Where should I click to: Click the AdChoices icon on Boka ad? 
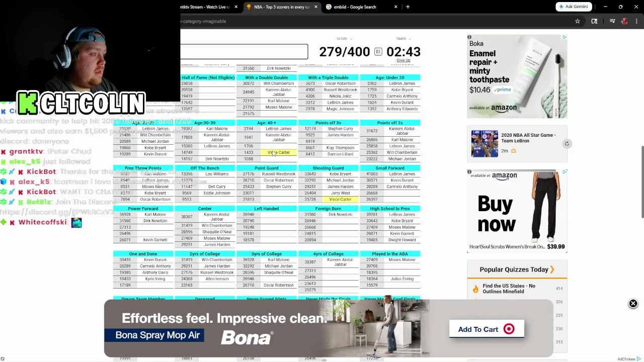click(x=565, y=37)
